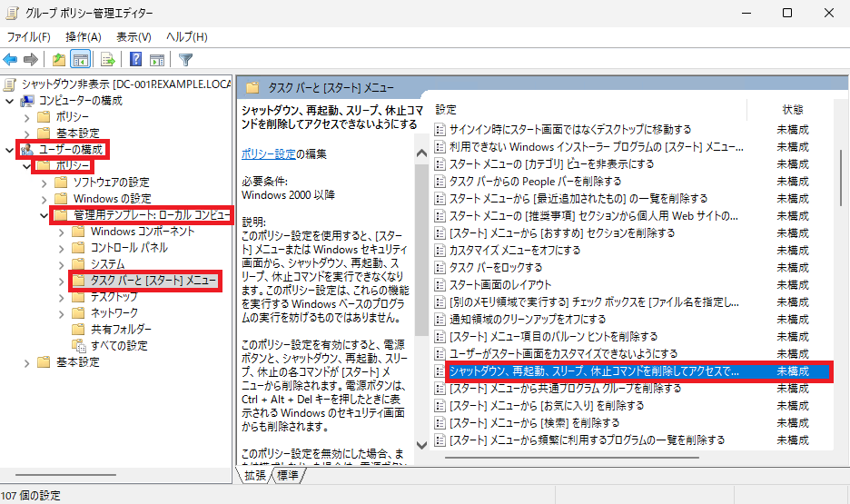The image size is (850, 504).
Task: Click the Up one level folder icon
Action: (x=58, y=60)
